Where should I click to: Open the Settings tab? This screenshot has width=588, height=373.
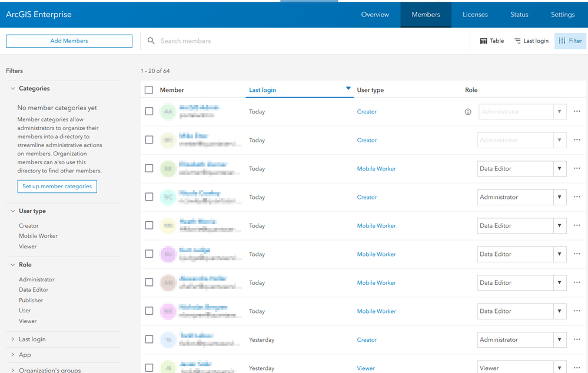coord(563,15)
